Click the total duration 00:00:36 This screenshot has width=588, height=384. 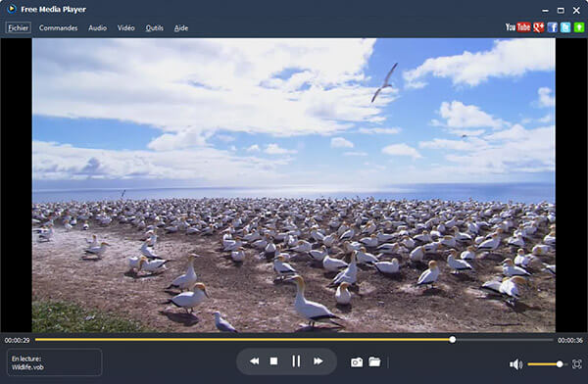(x=570, y=340)
